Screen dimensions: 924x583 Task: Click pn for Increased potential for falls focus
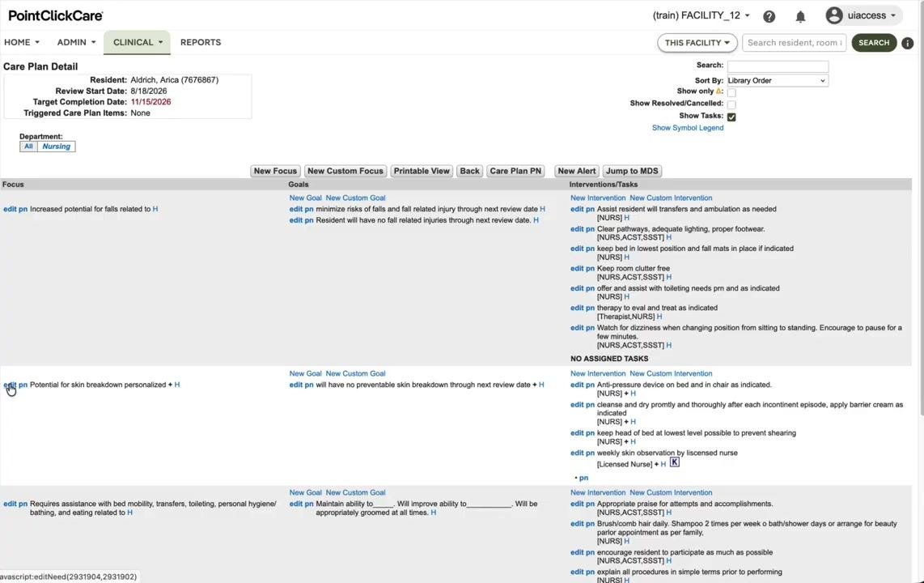click(23, 209)
